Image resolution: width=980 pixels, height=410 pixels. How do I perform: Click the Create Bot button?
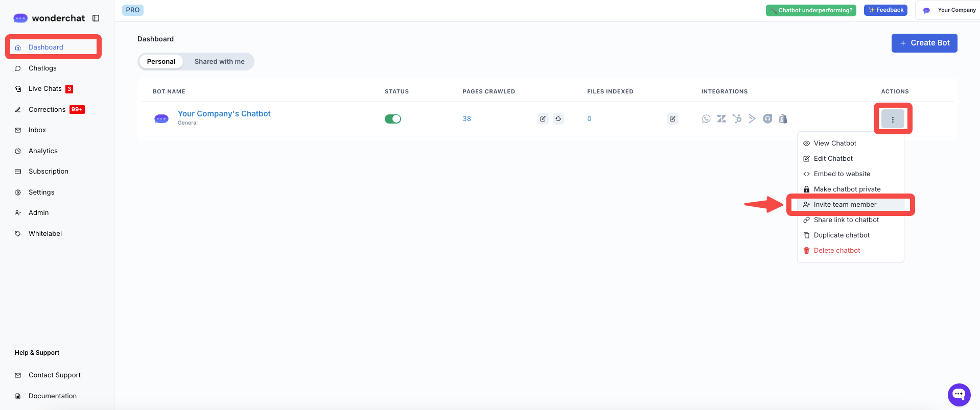pos(924,43)
